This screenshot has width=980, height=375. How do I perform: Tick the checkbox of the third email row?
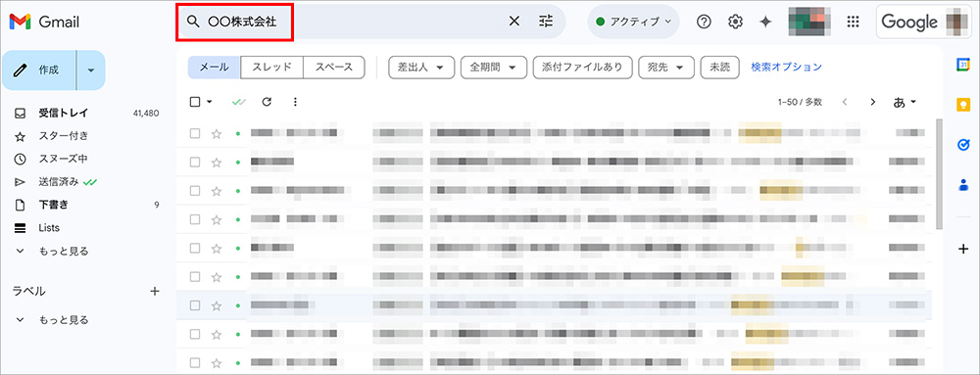click(195, 190)
